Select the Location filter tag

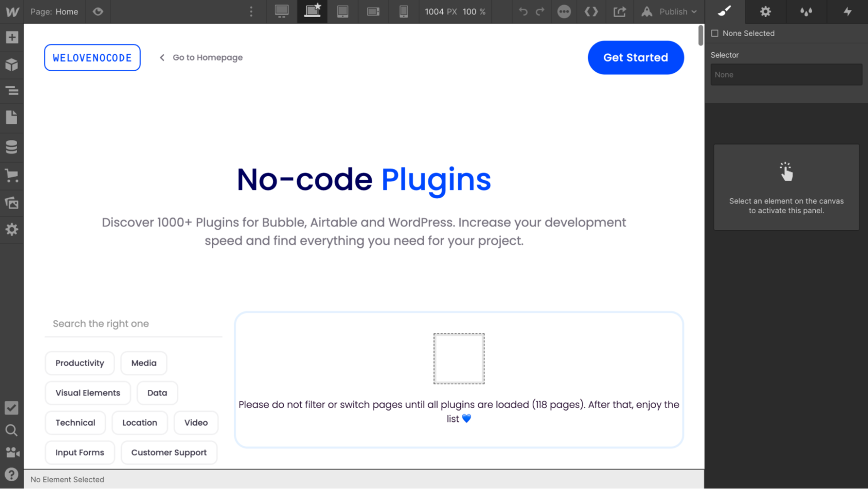tap(140, 422)
